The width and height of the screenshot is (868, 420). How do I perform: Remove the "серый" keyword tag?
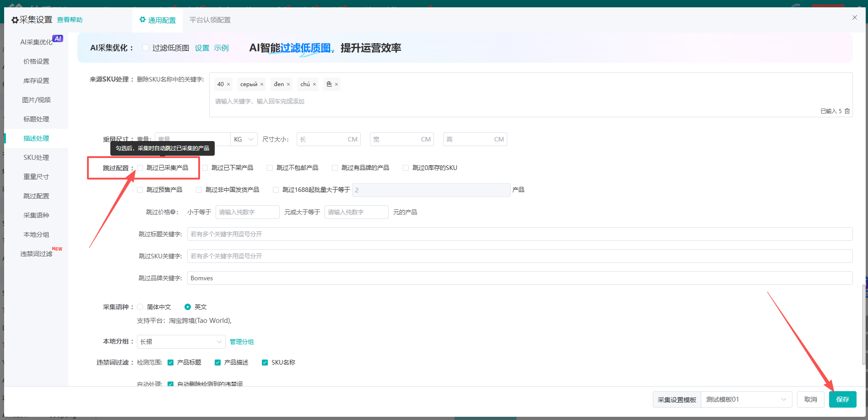(x=262, y=84)
